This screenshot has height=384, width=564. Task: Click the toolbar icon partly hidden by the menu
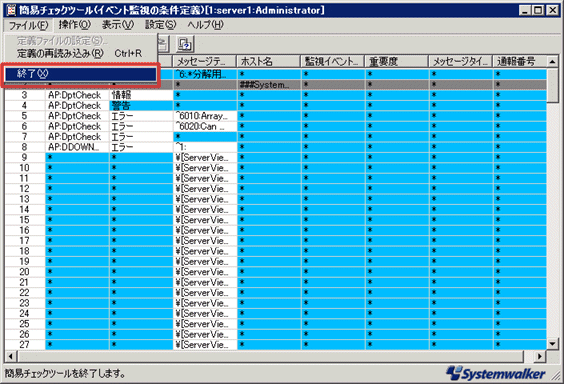coord(163,45)
